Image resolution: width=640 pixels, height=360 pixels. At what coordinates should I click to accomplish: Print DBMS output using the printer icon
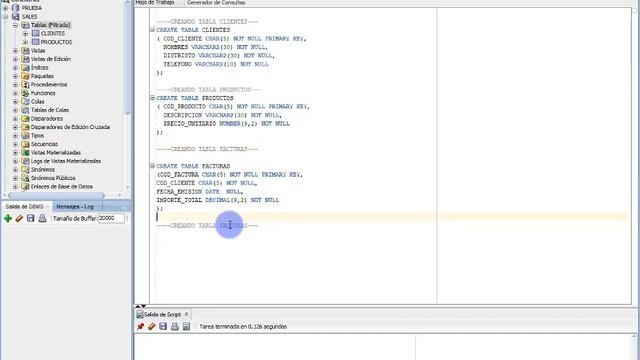[x=42, y=218]
